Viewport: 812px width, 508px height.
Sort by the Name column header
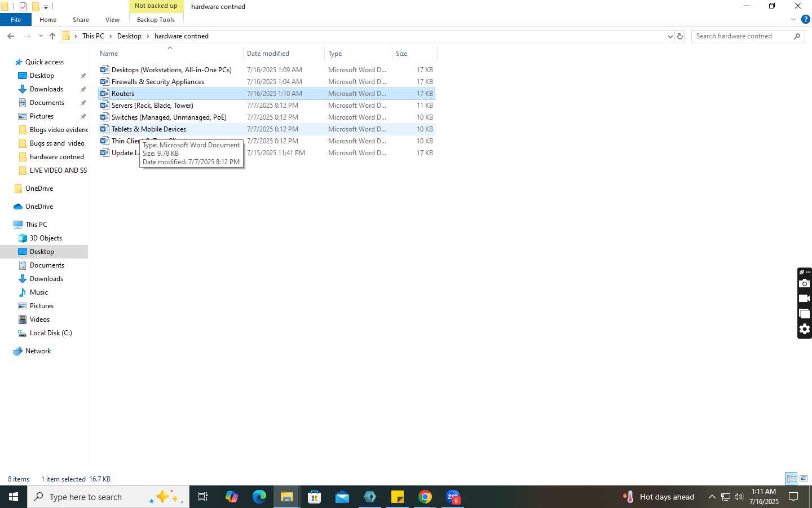[x=170, y=54]
